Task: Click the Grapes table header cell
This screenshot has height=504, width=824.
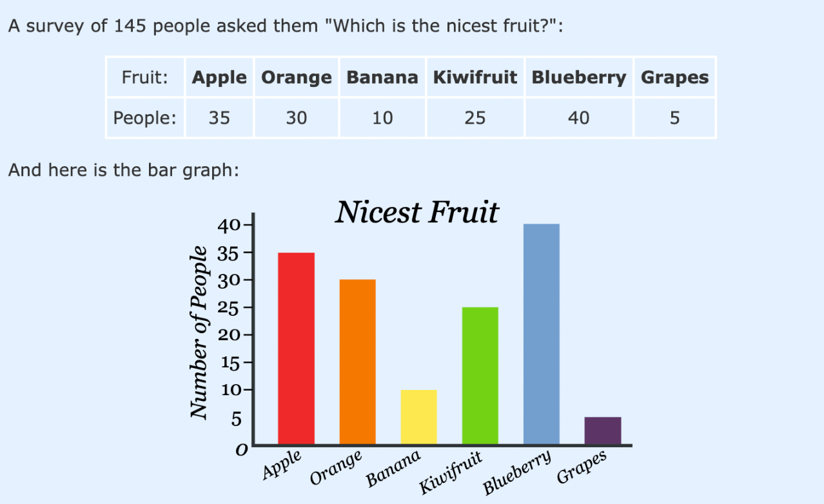Action: 674,77
